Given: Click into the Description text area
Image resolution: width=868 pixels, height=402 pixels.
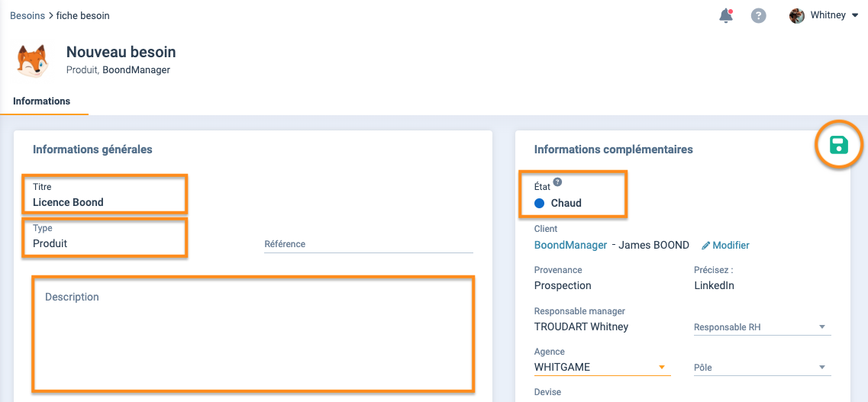Looking at the screenshot, I should click(x=253, y=334).
